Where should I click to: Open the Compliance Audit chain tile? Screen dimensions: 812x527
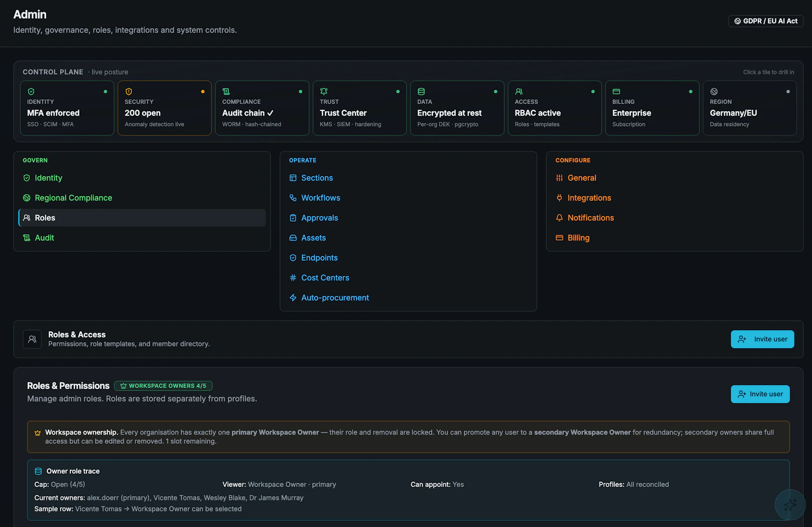262,108
